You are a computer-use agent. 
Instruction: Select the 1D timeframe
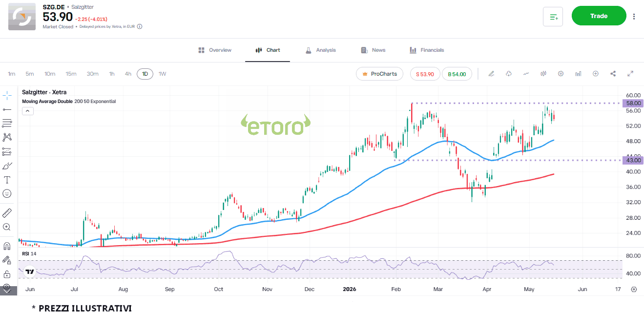click(145, 74)
